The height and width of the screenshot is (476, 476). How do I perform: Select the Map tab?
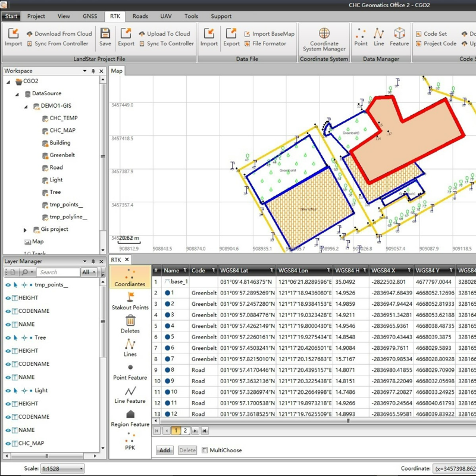[117, 70]
